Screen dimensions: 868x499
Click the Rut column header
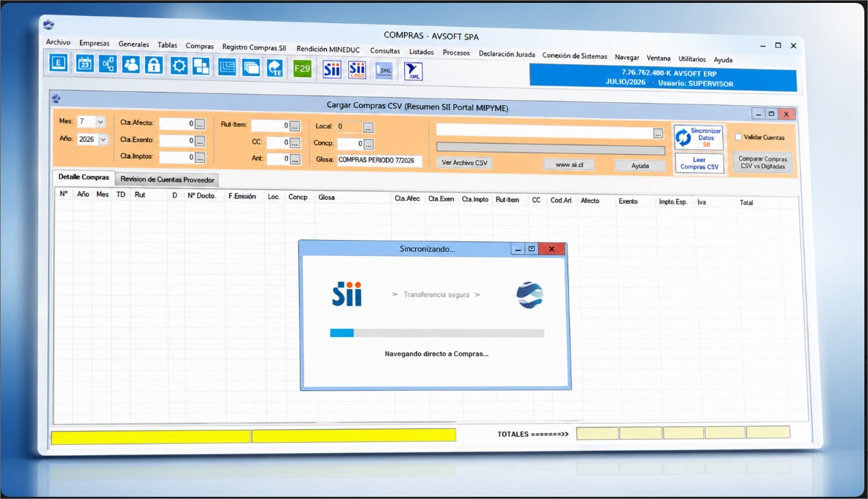click(140, 195)
